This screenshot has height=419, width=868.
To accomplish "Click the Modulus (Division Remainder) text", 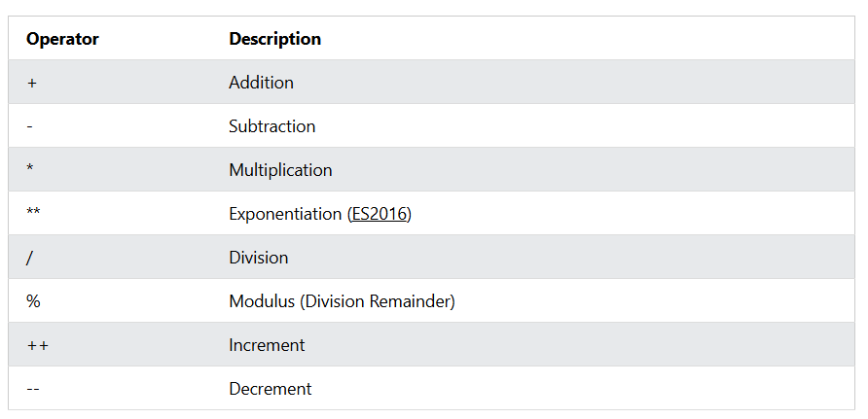I will pos(343,301).
